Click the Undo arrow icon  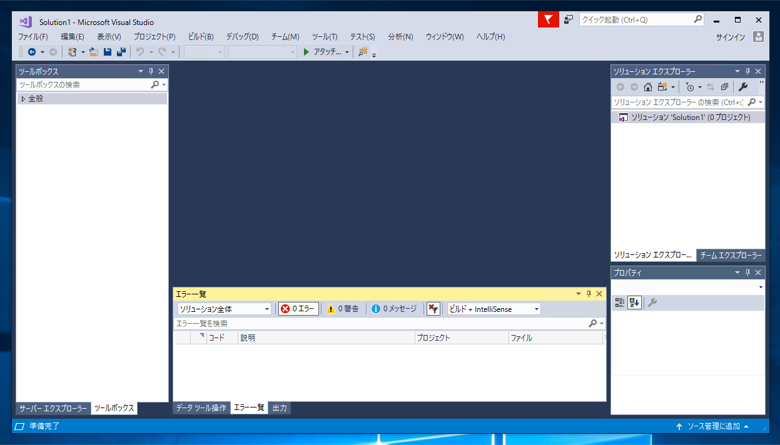(x=140, y=52)
